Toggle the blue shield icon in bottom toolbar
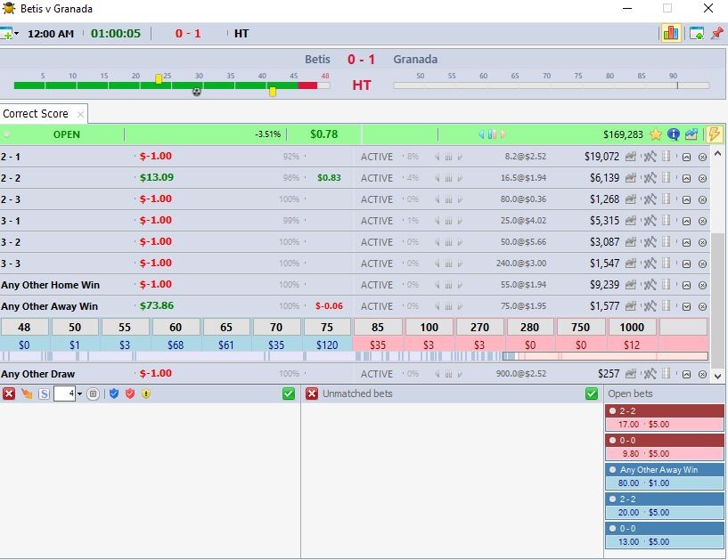This screenshot has height=560, width=728. click(x=114, y=394)
